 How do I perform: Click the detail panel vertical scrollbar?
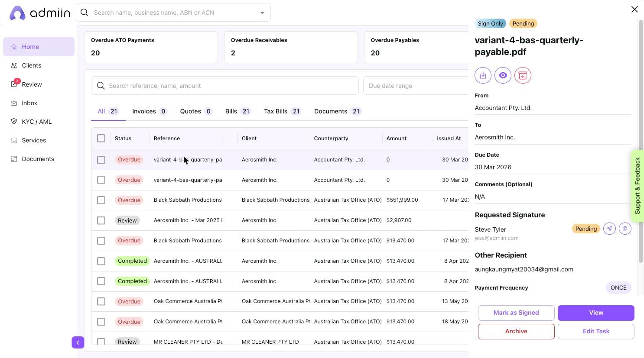(x=641, y=141)
